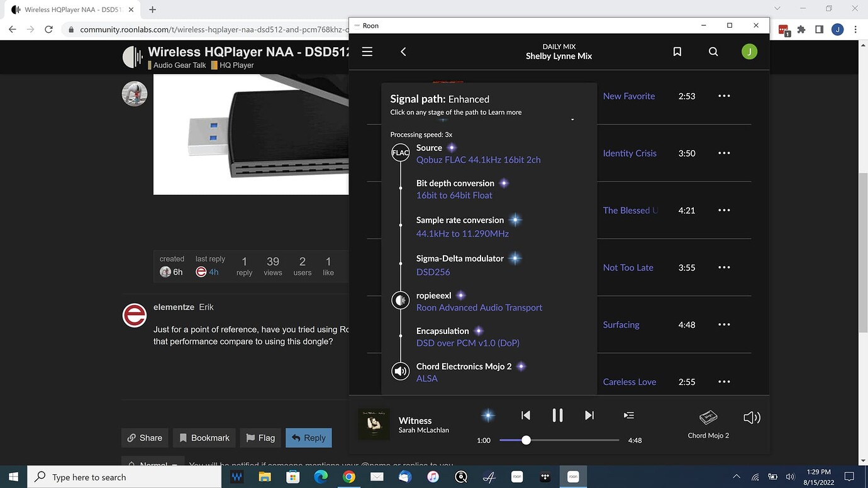Click the forum Bookmark button

[x=204, y=438]
